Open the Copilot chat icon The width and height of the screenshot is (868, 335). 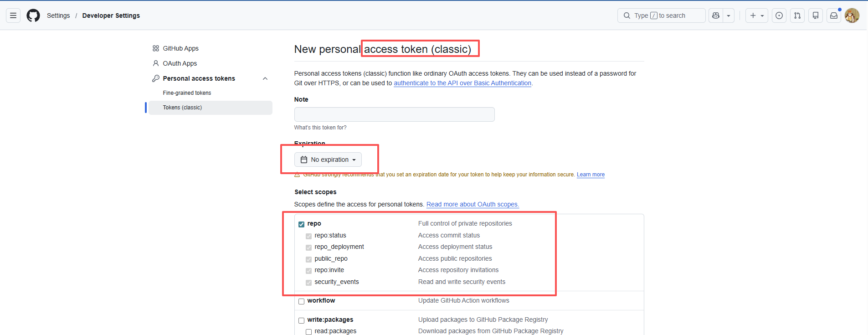(716, 15)
